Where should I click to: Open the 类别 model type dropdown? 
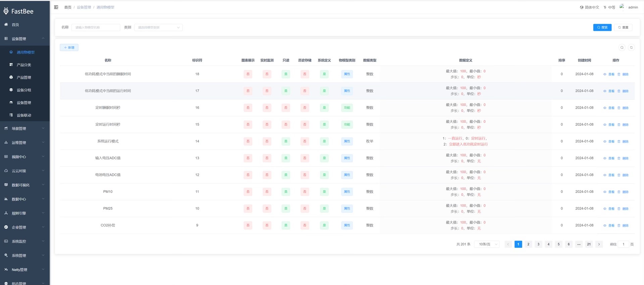(158, 27)
